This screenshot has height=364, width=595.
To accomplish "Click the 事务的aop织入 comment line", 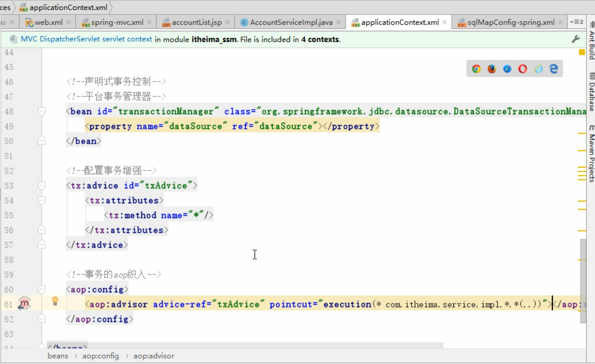I will click(x=113, y=275).
